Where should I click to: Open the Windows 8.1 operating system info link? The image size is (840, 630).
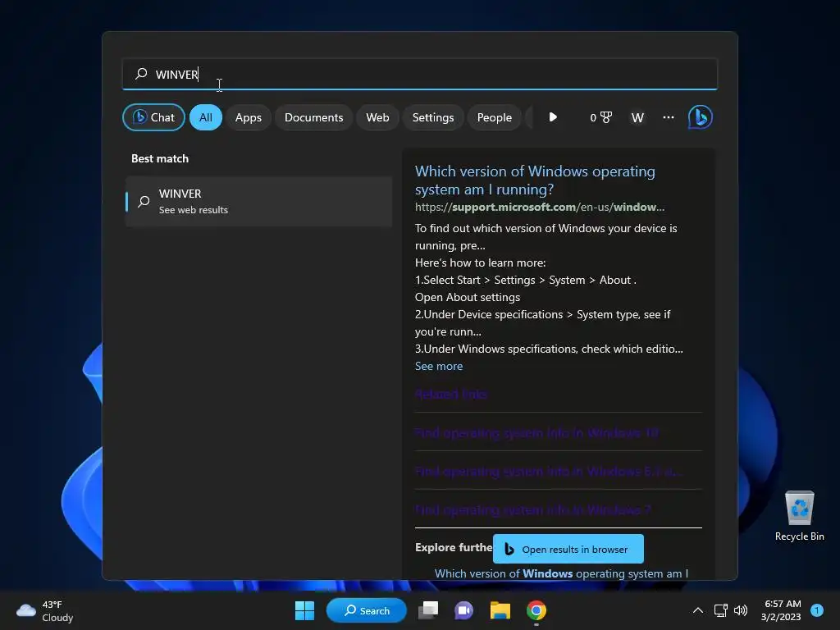(x=549, y=471)
